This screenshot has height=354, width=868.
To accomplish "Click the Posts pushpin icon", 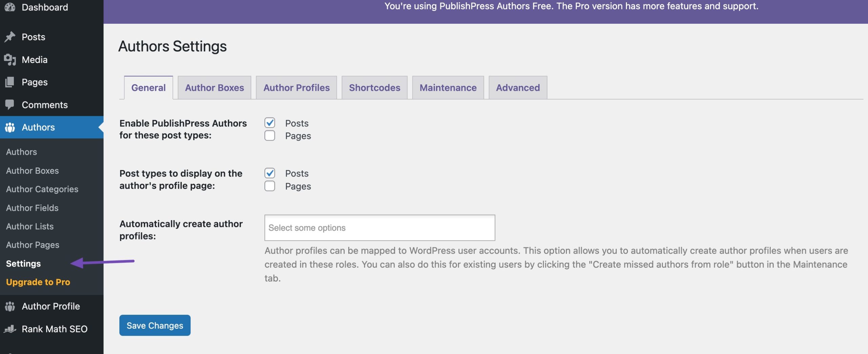I will (10, 37).
